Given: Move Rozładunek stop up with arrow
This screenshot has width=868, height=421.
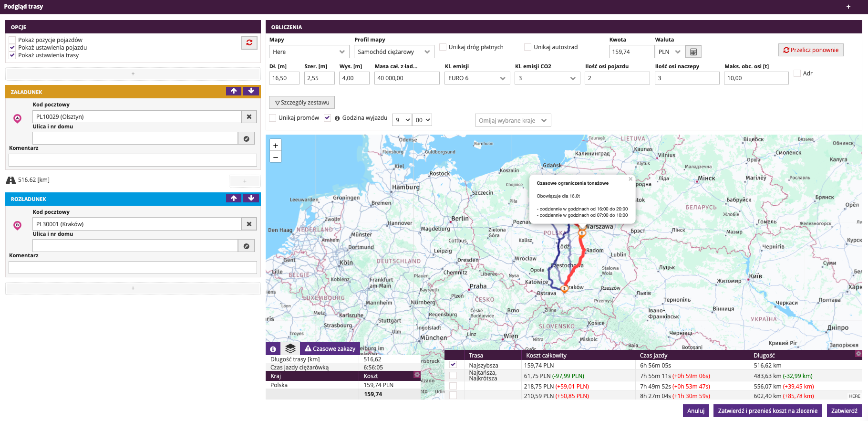Looking at the screenshot, I should tap(234, 198).
